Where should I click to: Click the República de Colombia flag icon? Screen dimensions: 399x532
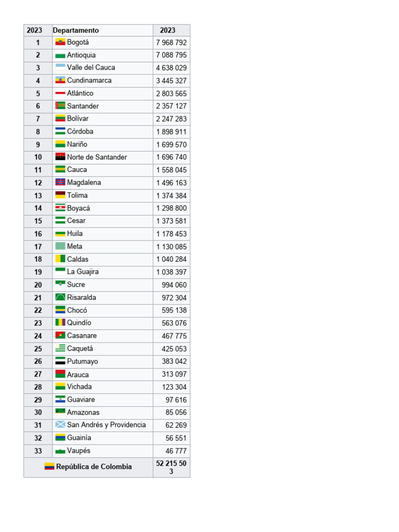(x=49, y=467)
